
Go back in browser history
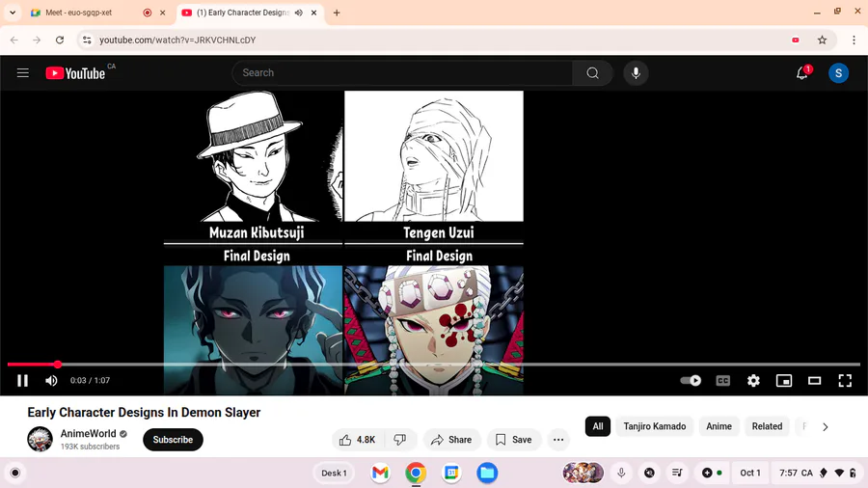14,40
